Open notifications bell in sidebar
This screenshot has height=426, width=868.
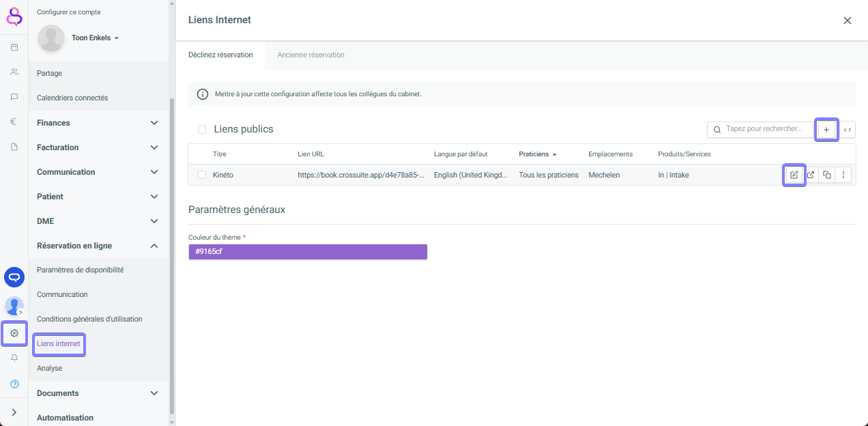click(14, 358)
